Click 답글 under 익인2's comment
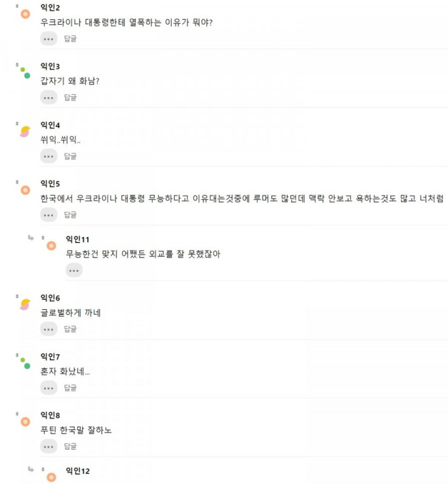 (x=70, y=39)
